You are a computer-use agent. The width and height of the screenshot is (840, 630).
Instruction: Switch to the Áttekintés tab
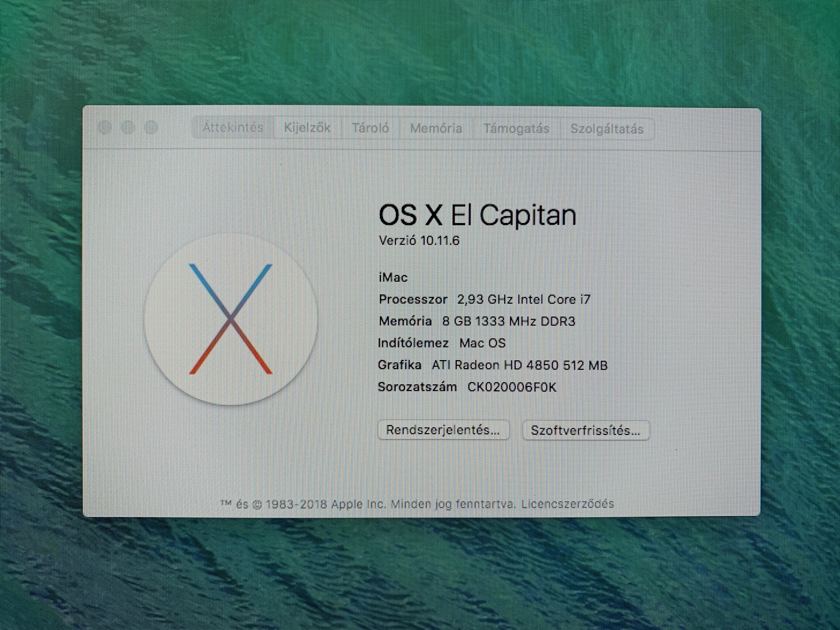tap(233, 128)
